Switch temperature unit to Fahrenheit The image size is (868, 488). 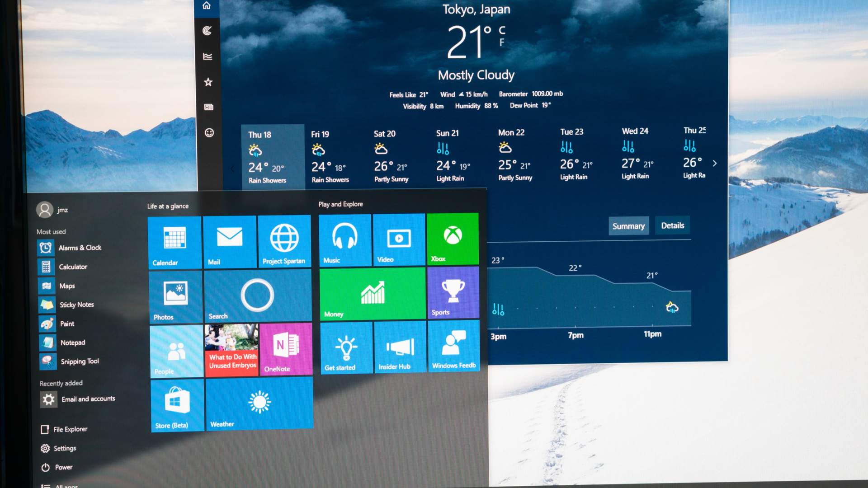point(502,42)
